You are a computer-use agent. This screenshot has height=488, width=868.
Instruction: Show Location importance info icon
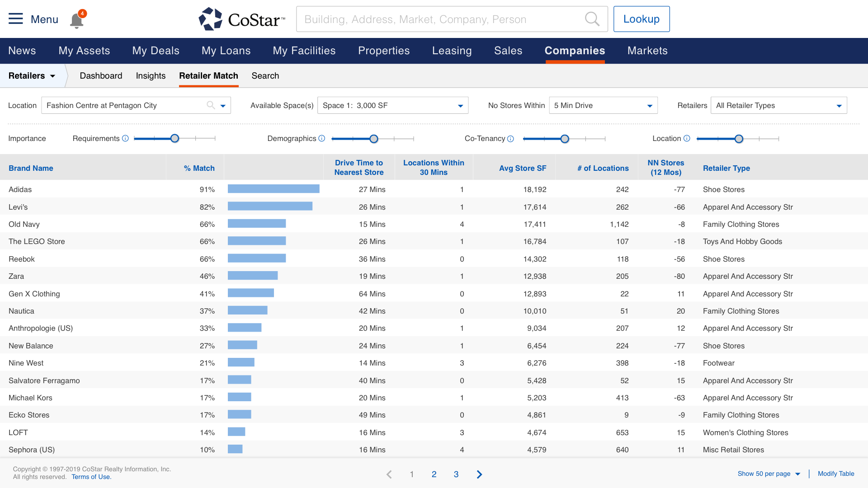coord(687,138)
